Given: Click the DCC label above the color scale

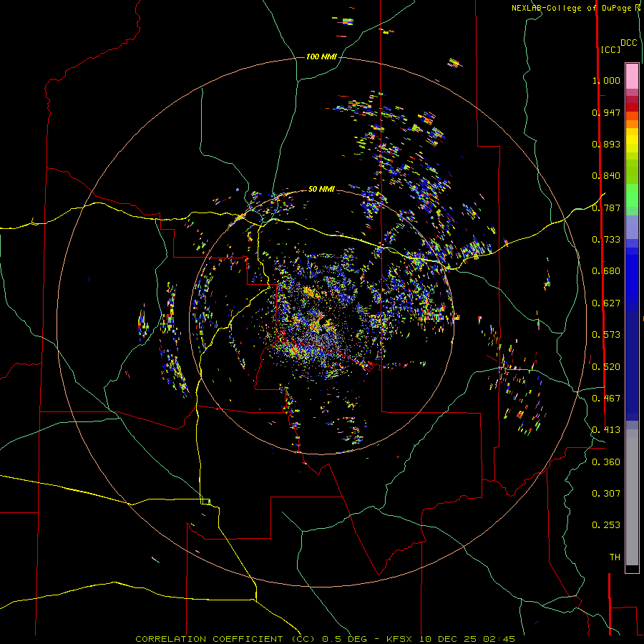Looking at the screenshot, I should (x=629, y=43).
